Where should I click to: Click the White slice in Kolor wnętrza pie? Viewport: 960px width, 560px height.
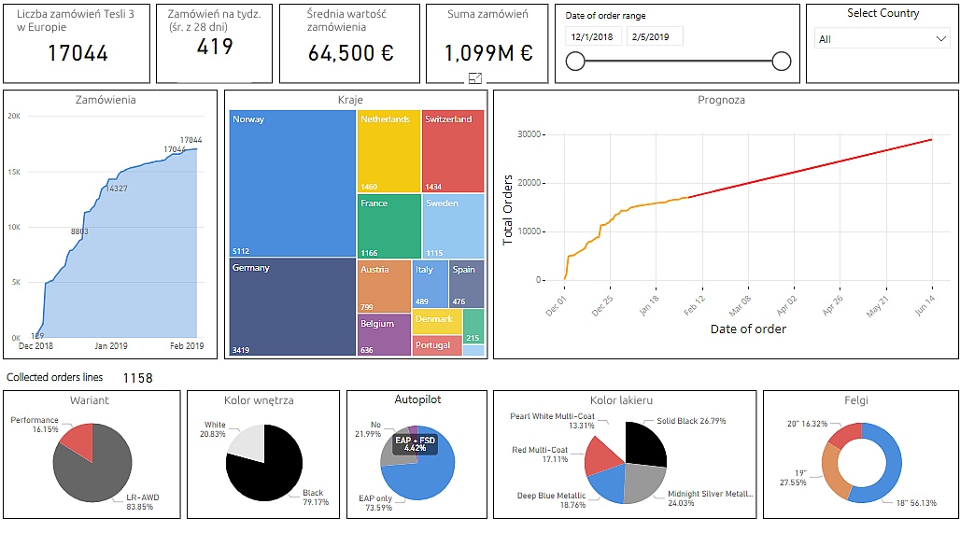[248, 441]
